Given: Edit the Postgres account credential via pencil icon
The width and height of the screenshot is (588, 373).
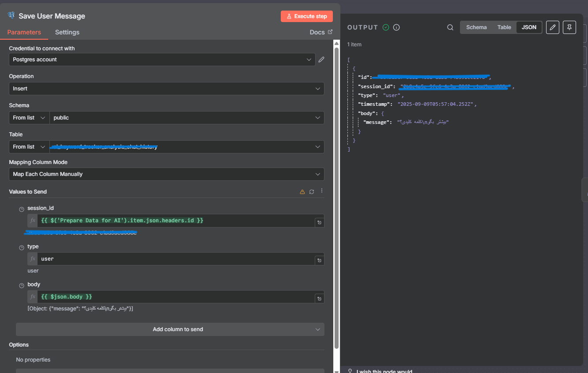Looking at the screenshot, I should pyautogui.click(x=321, y=60).
